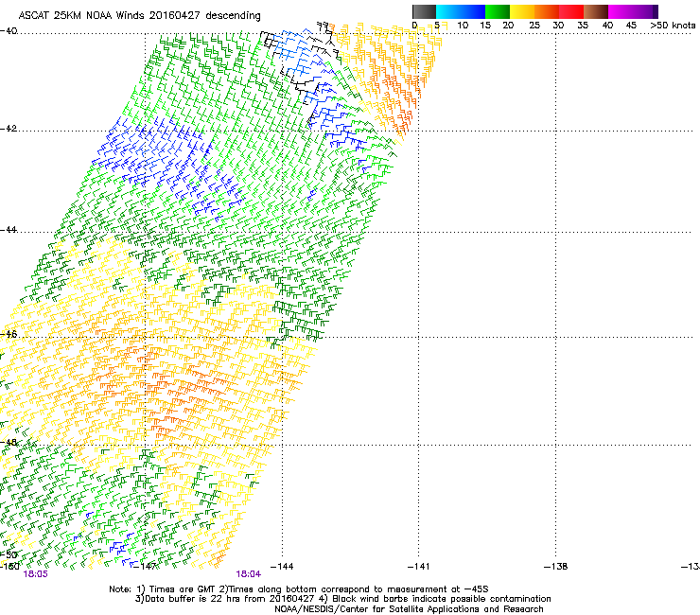Click the NOAA/NESDIS credit line
700x615 pixels.
click(409, 609)
